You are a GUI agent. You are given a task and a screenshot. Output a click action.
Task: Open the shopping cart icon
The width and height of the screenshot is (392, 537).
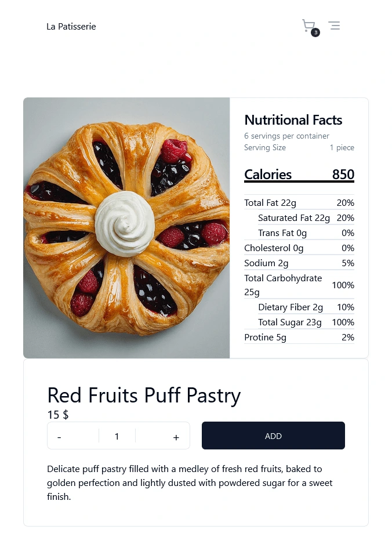(308, 25)
